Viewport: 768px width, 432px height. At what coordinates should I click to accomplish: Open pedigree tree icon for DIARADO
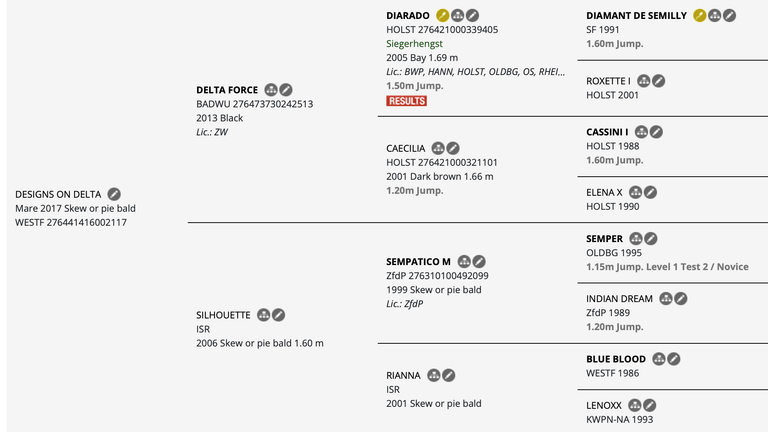click(457, 16)
